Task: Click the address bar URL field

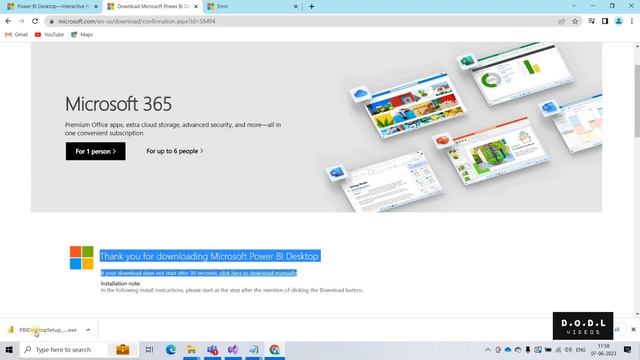Action: pos(302,21)
